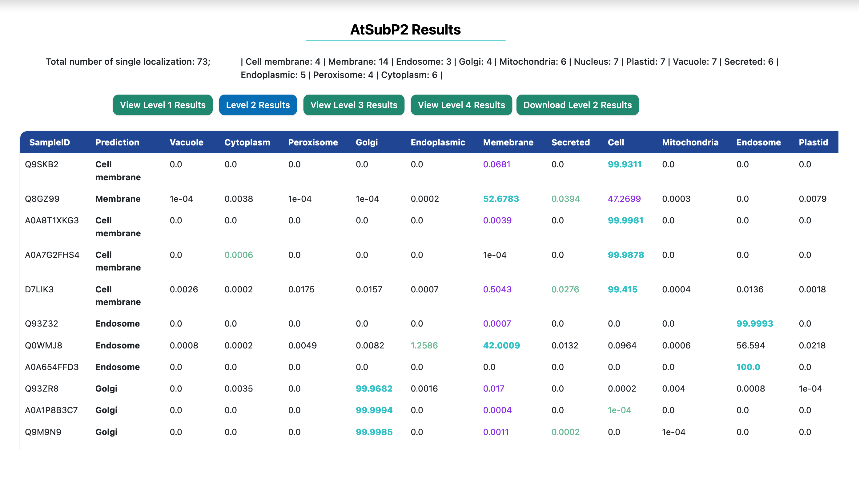This screenshot has width=868, height=484.
Task: Click Plastid value 0.0079
Action: click(812, 199)
